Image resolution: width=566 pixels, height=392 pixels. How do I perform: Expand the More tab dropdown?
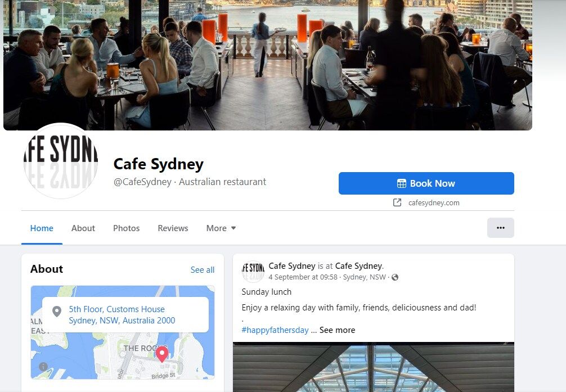click(x=221, y=228)
